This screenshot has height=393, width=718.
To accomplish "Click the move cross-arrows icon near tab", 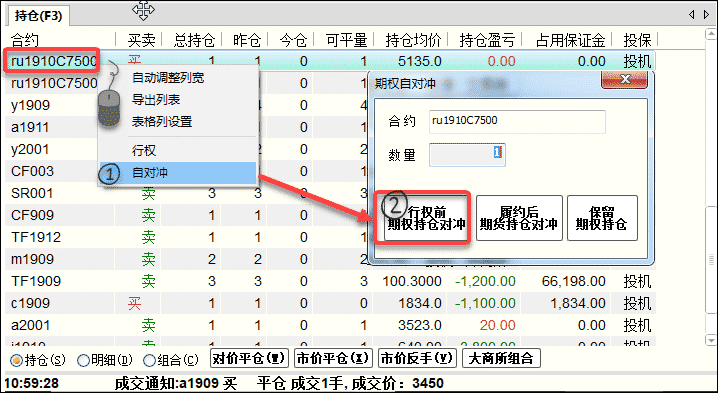I will pos(143,11).
